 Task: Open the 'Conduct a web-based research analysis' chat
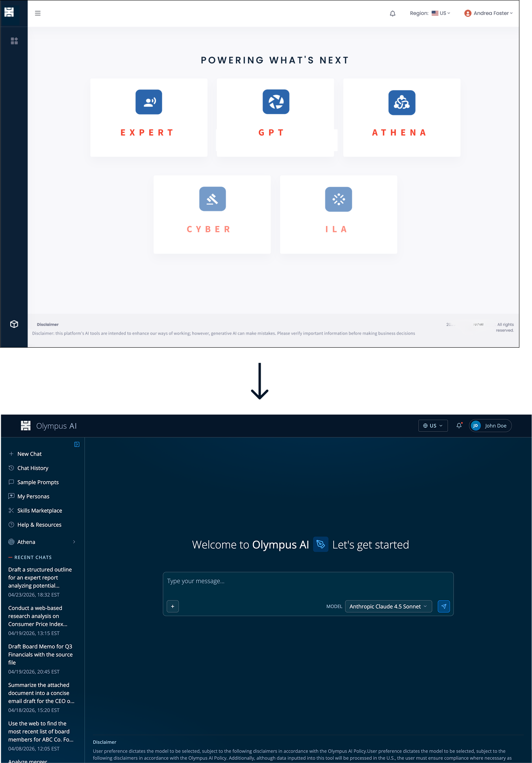point(38,616)
